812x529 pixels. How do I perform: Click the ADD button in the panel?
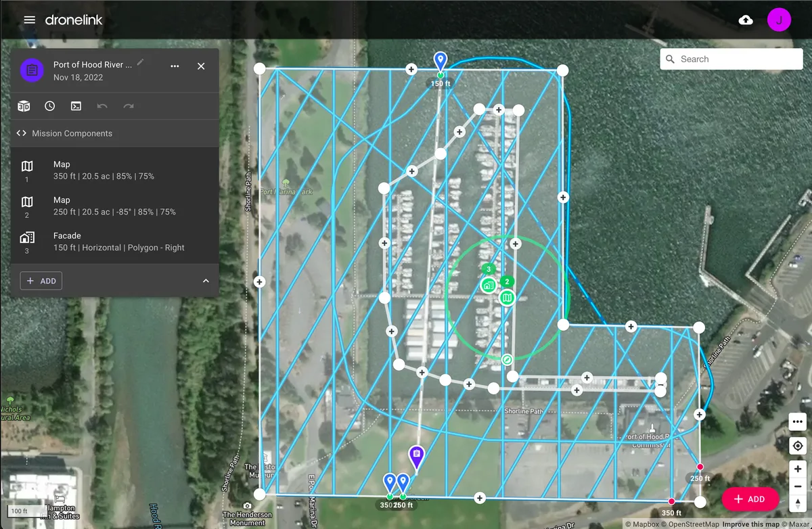(41, 281)
